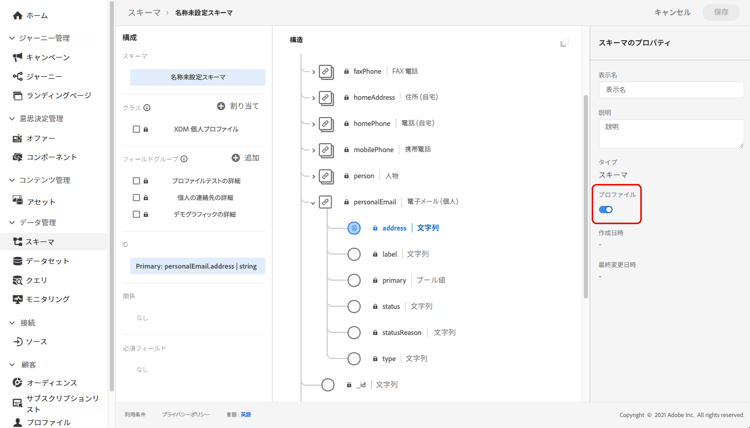This screenshot has height=428, width=750.
Task: Open the ホーム home icon
Action: click(18, 16)
